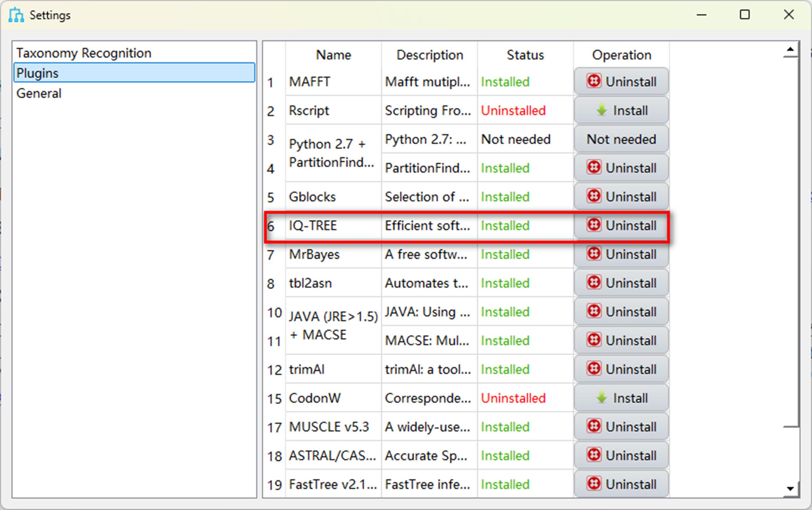This screenshot has height=510, width=812.
Task: Select the CodonW name cell
Action: click(334, 398)
